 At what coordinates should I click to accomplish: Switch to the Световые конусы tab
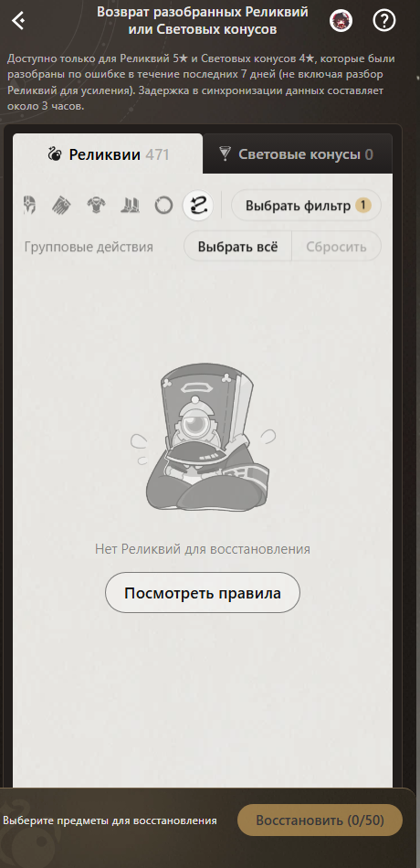(x=297, y=153)
